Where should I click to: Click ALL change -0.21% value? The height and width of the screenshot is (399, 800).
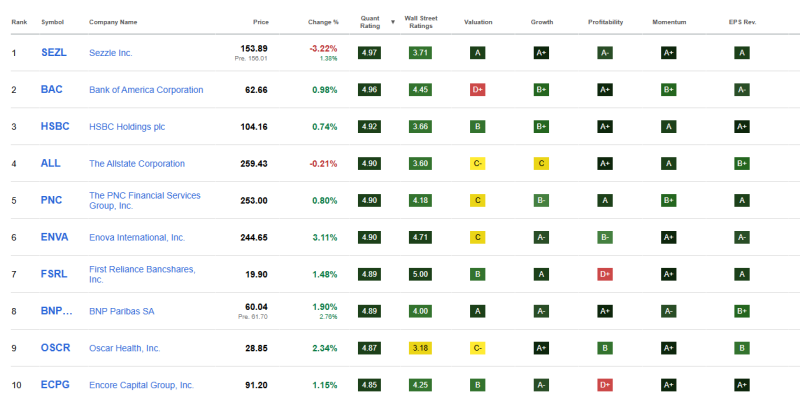[323, 164]
